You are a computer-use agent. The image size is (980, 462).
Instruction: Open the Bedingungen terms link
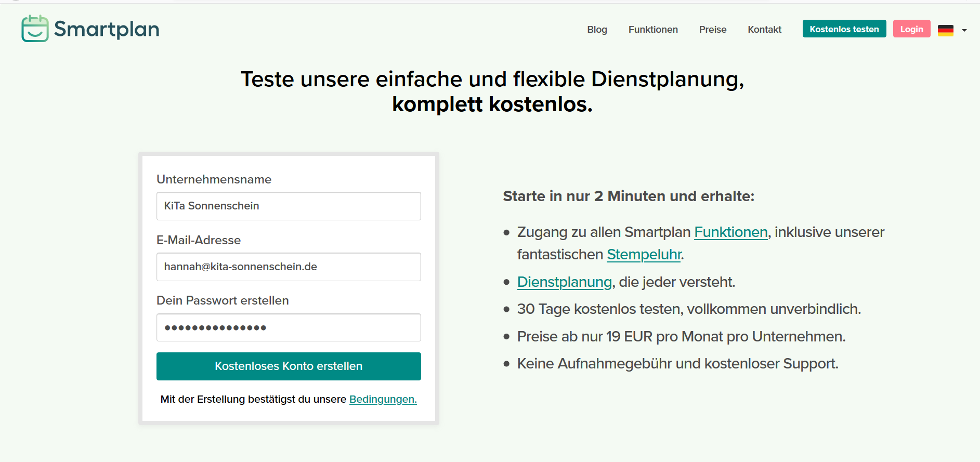click(x=383, y=399)
